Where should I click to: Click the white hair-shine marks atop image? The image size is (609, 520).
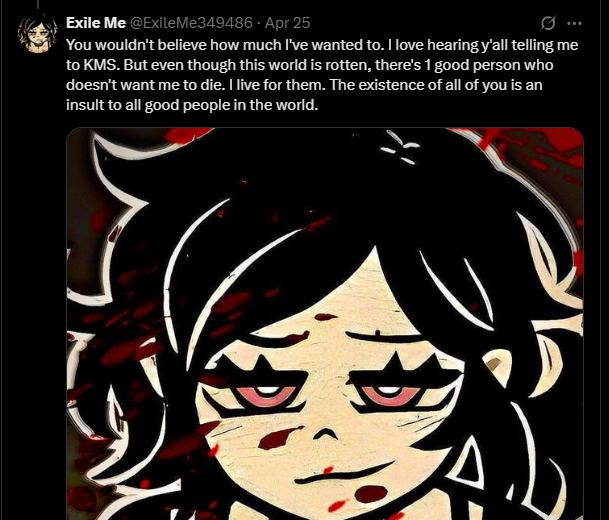(x=400, y=148)
